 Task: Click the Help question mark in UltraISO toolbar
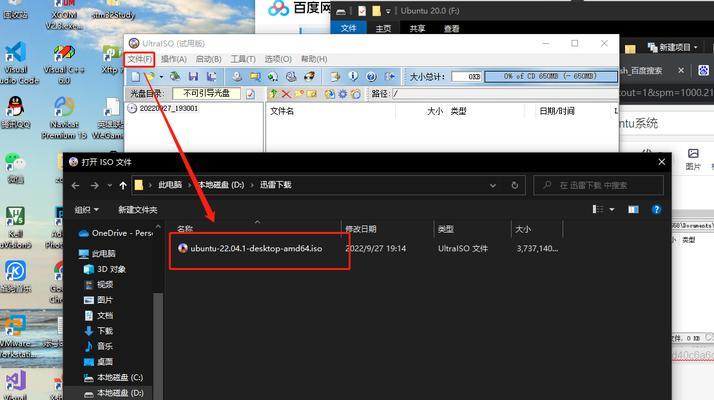click(x=371, y=77)
